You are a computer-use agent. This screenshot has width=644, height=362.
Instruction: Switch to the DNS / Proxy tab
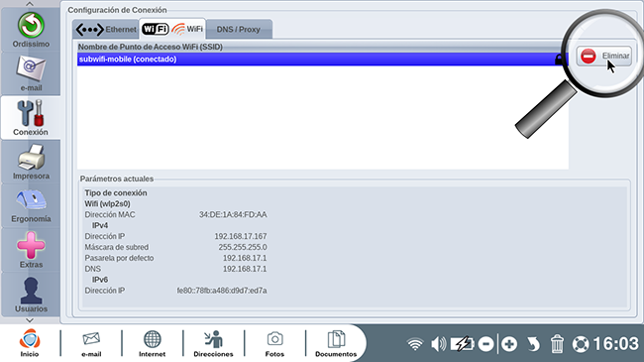[239, 30]
